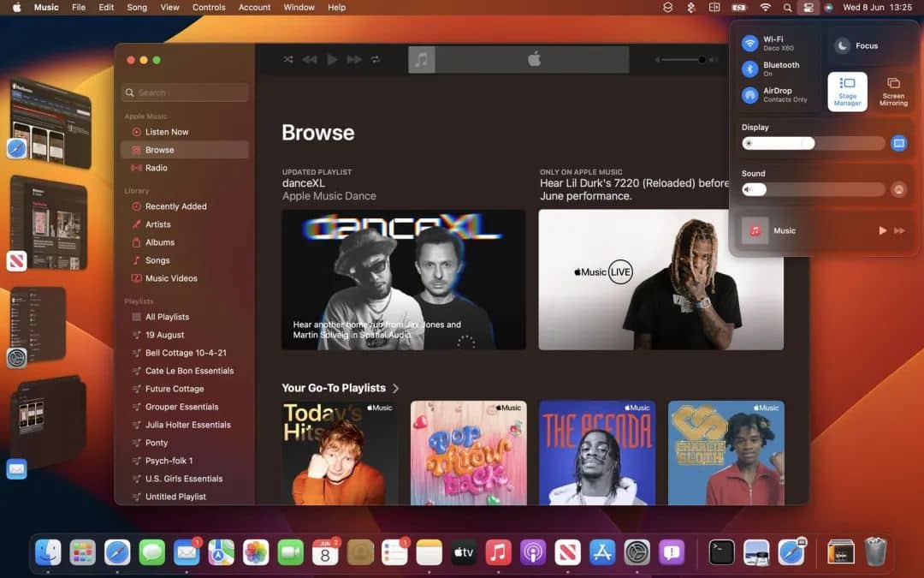Skip forward in Control Center Music widget
This screenshot has height=578, width=924.
pos(900,230)
